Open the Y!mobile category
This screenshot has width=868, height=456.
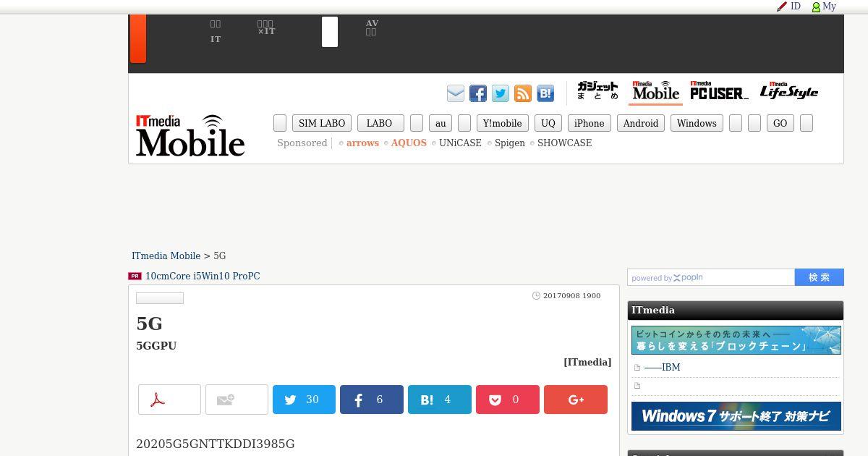pyautogui.click(x=503, y=123)
